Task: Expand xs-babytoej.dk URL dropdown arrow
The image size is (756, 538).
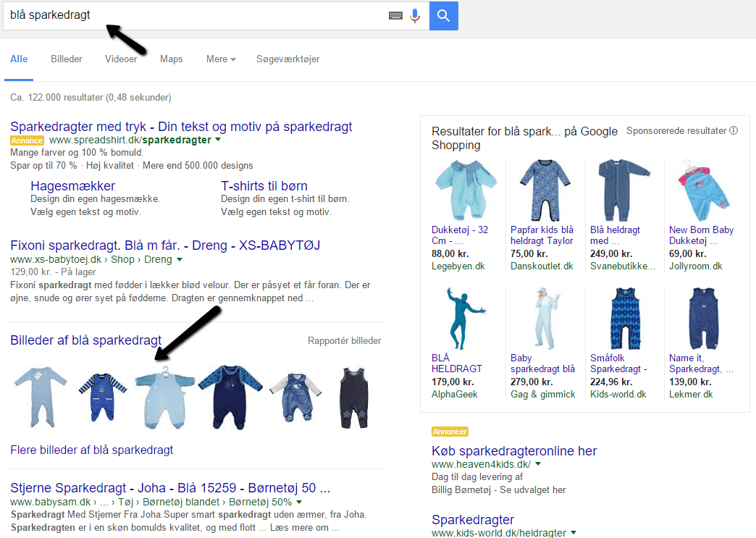Action: (180, 259)
